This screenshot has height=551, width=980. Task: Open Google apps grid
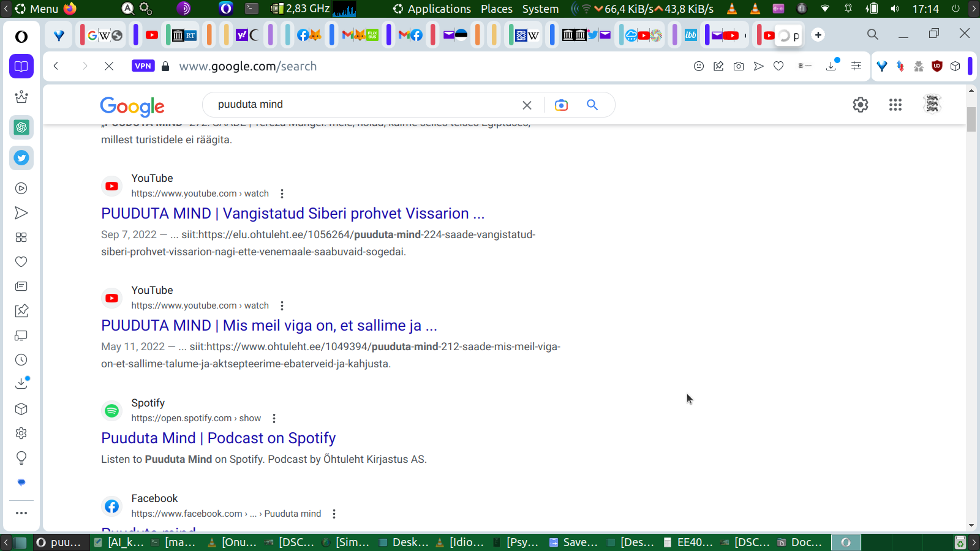click(x=895, y=105)
